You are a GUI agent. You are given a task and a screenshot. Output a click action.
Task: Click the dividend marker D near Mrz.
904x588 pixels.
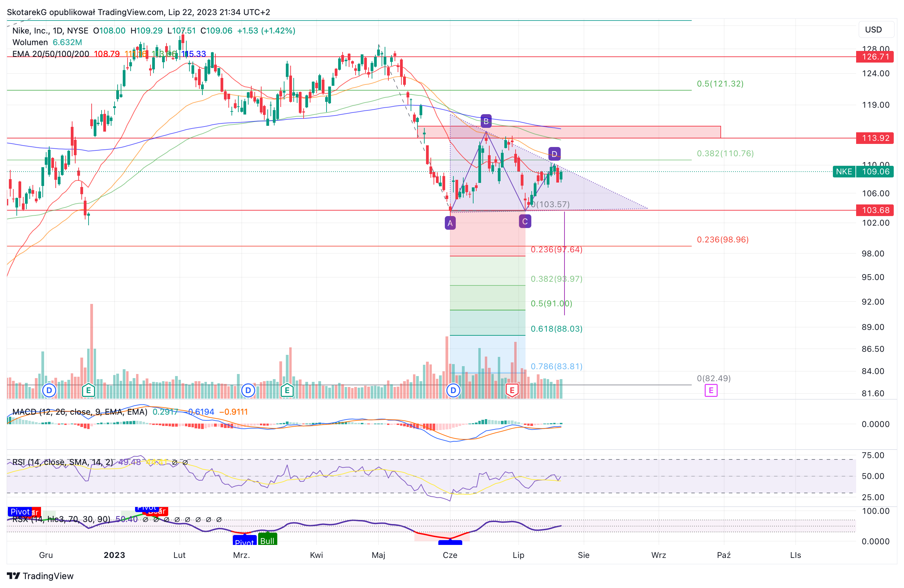coord(248,390)
